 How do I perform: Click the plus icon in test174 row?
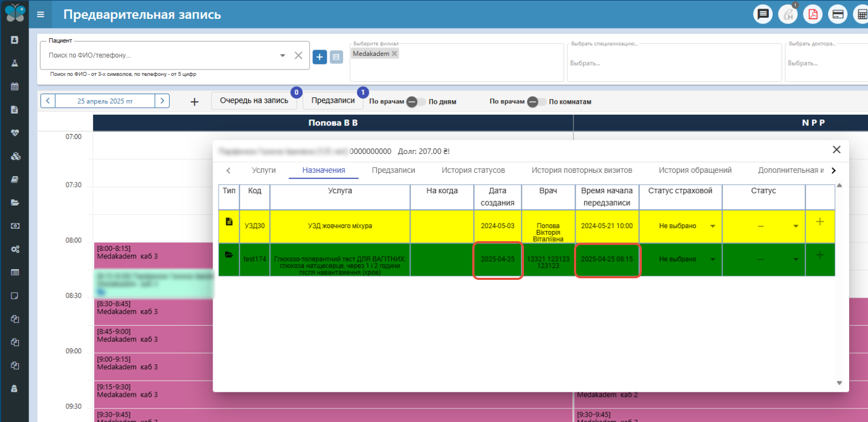(820, 255)
